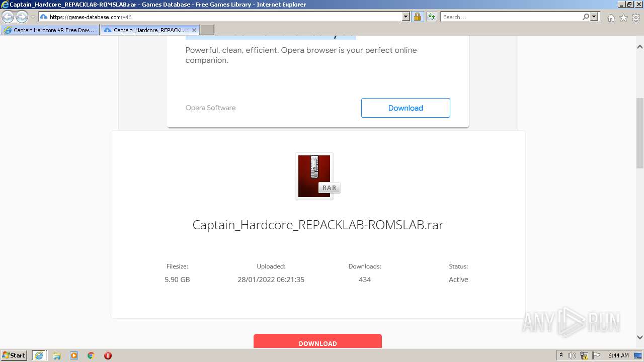The image size is (644, 362).
Task: Click the Refresh page icon
Action: click(x=431, y=17)
